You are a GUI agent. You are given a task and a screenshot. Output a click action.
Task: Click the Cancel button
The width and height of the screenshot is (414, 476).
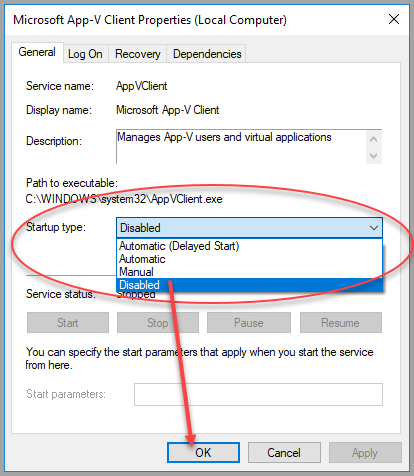(x=284, y=453)
